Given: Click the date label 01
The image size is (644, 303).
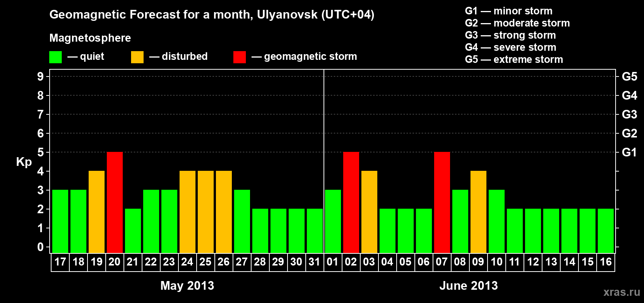Looking at the screenshot, I should tap(333, 262).
